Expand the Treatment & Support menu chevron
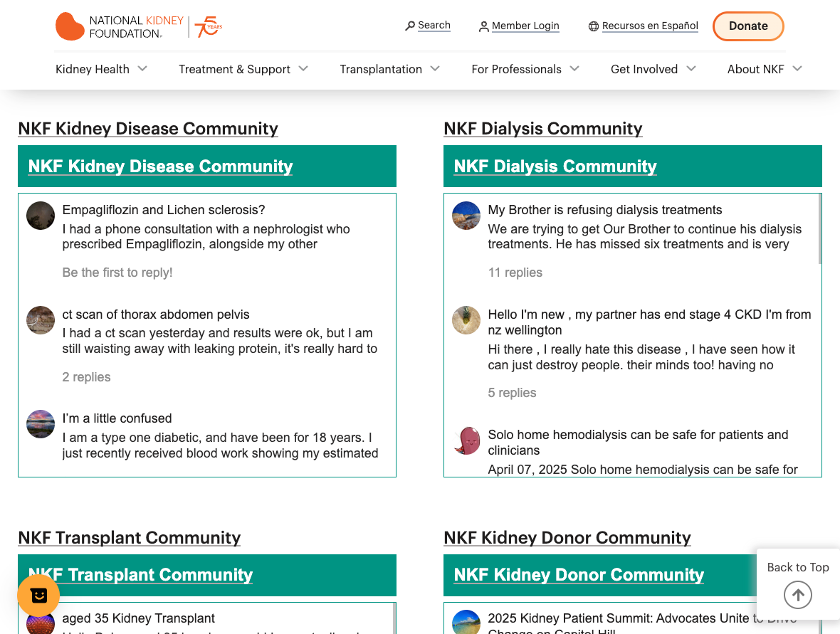 303,68
